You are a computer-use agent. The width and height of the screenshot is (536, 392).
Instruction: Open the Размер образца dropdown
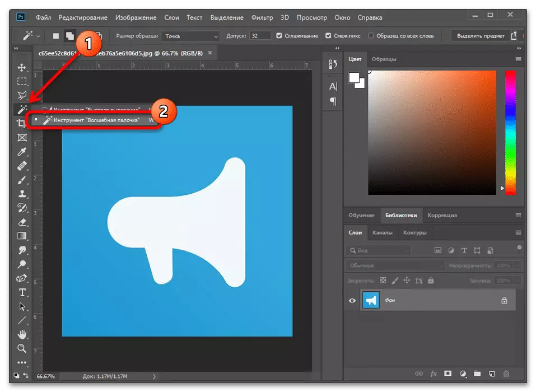click(x=190, y=36)
